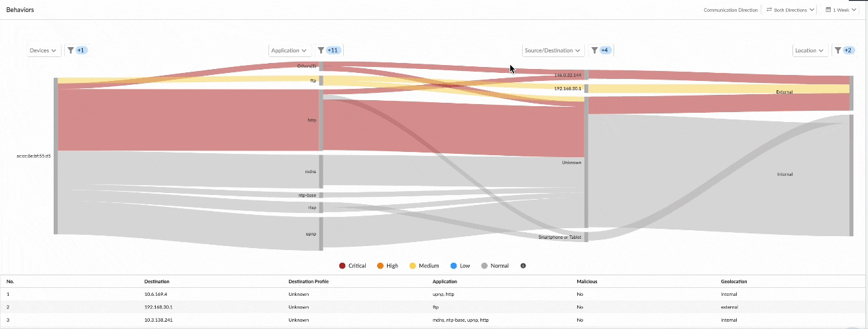Toggle the Critical severity legend item
The width and height of the screenshot is (868, 329).
353,266
